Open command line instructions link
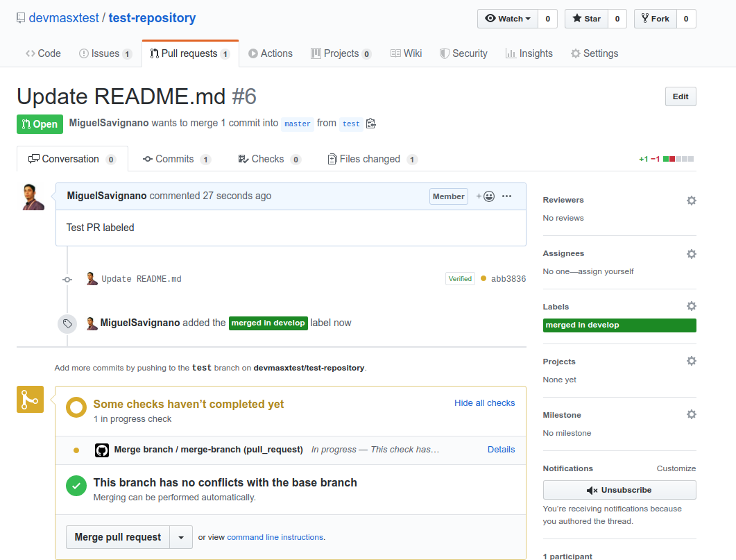The image size is (736, 560). click(275, 538)
